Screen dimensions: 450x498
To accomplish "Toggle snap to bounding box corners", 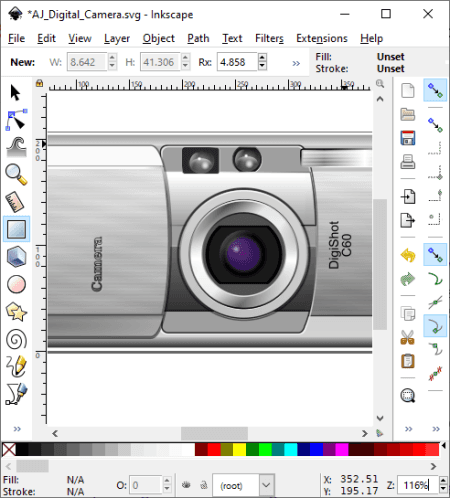I will (435, 172).
